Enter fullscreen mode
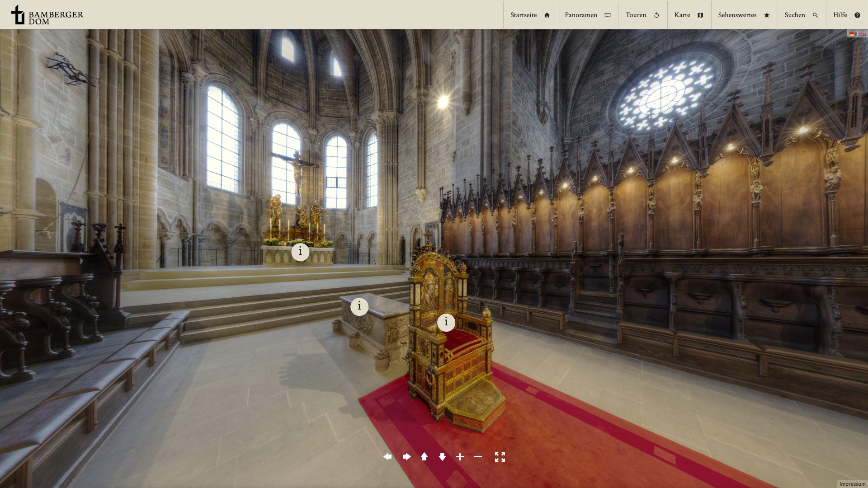Viewport: 868px width, 488px height. (x=500, y=457)
